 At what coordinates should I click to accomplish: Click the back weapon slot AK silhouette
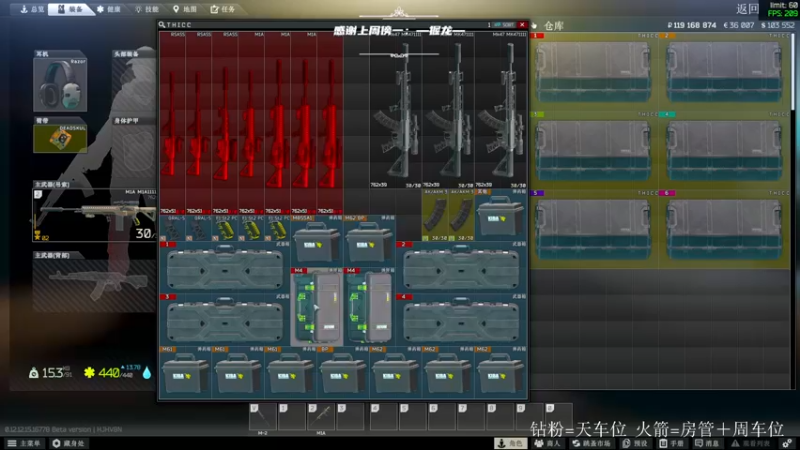click(94, 285)
